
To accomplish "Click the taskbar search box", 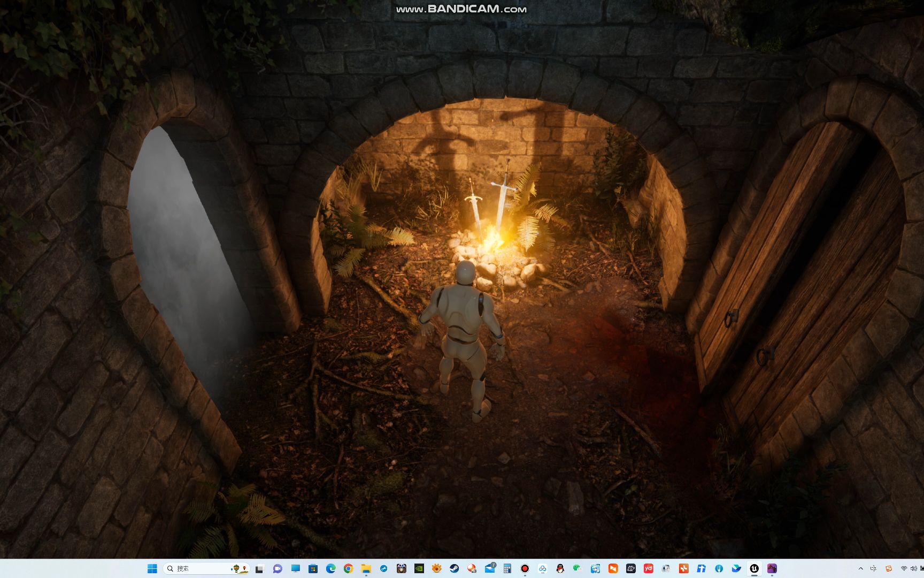I will (207, 568).
